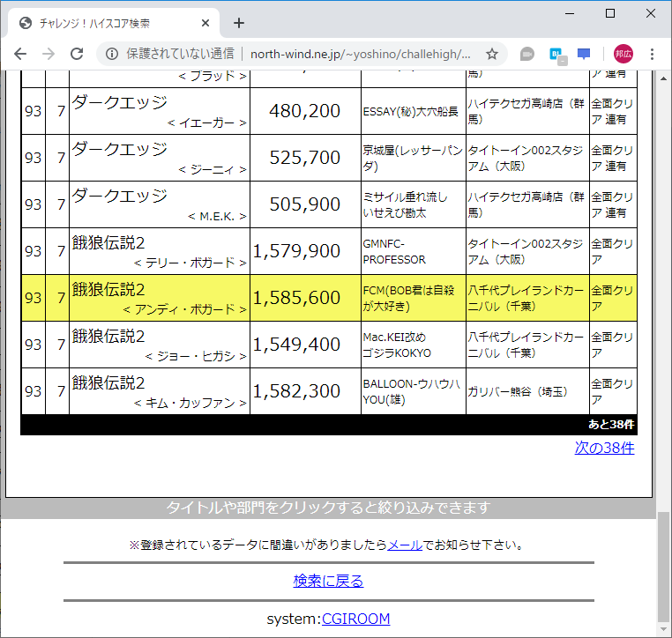The height and width of the screenshot is (638, 672).
Task: Close the チャレンジ!ハイスコア検索 tab
Action: [205, 23]
